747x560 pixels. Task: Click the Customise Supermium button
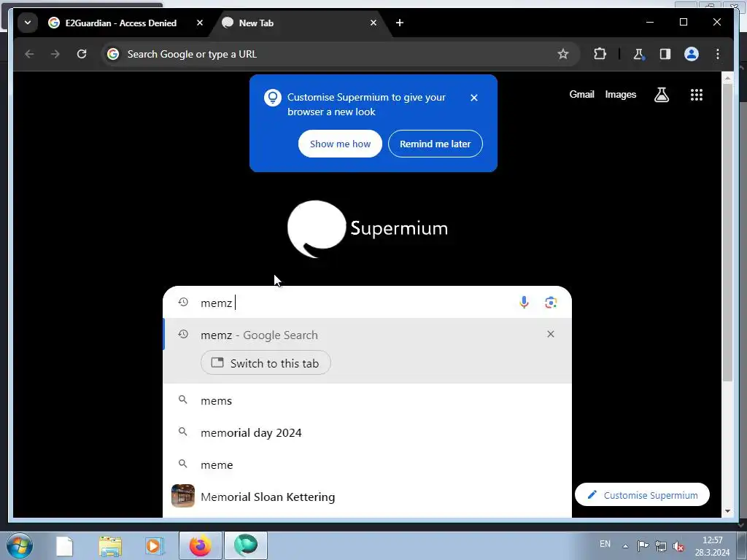click(642, 495)
